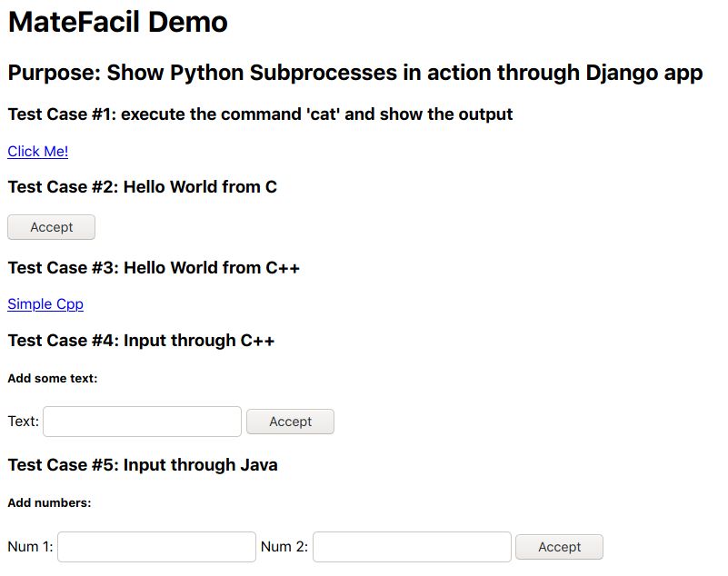Screen dimensions: 728x576
Task: Click Accept under Hello World from C
Action: point(51,227)
